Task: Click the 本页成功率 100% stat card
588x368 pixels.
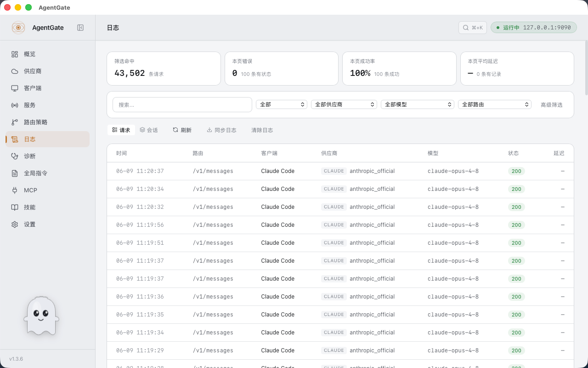Action: (399, 69)
